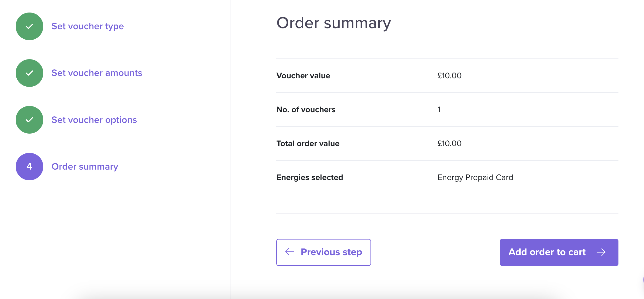
Task: Click the right arrow in Add order to cart
Action: [x=601, y=252]
